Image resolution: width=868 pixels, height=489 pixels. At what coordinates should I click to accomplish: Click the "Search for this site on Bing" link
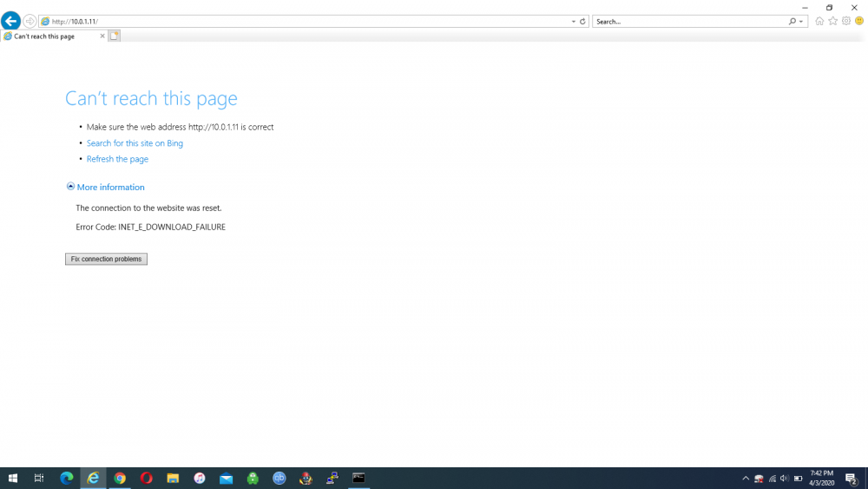(135, 143)
